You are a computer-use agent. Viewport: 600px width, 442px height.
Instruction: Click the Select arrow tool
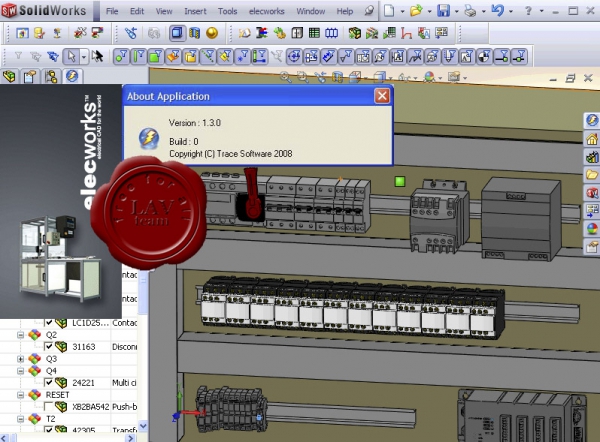71,57
